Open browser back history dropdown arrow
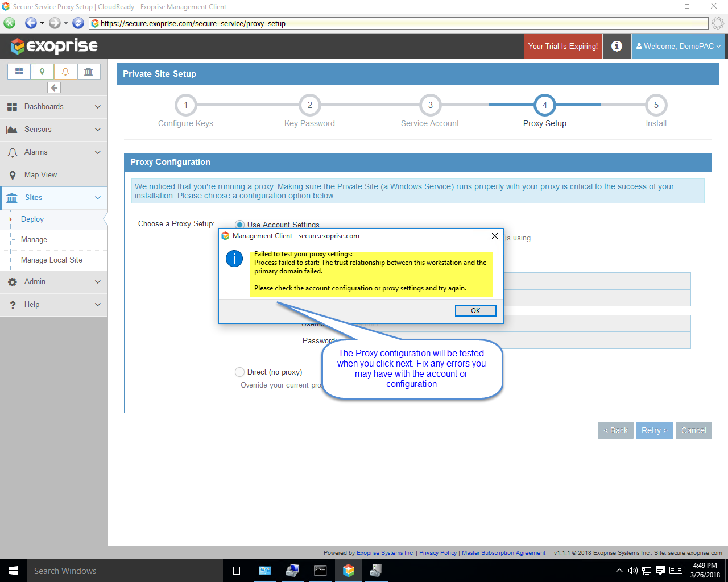Viewport: 728px width, 582px height. [42, 23]
